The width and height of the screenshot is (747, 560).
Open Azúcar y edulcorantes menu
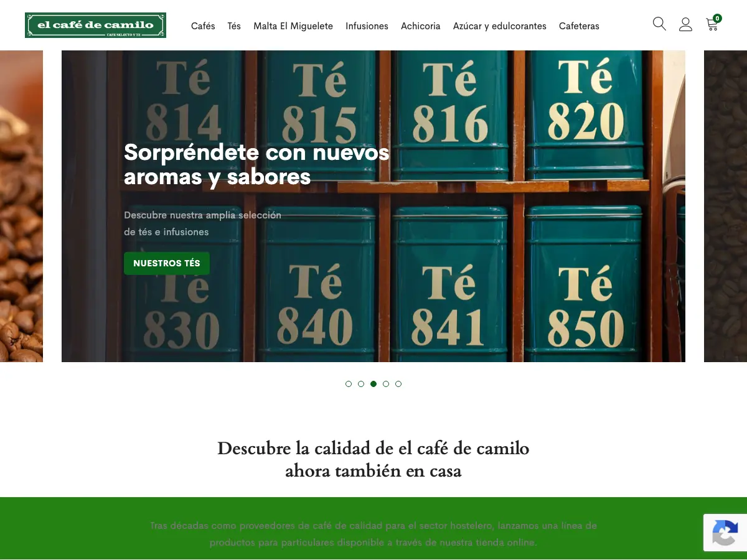[500, 26]
